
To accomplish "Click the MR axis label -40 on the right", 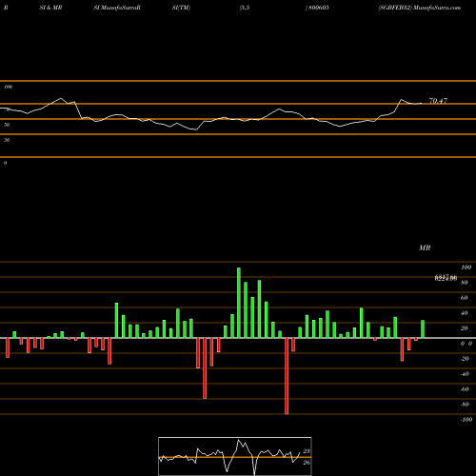I will click(x=465, y=374).
